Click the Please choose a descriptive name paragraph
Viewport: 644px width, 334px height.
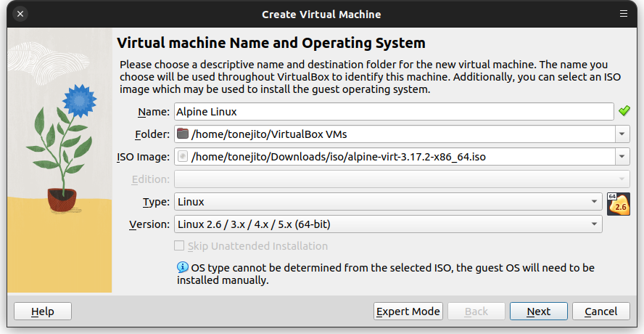pos(370,77)
